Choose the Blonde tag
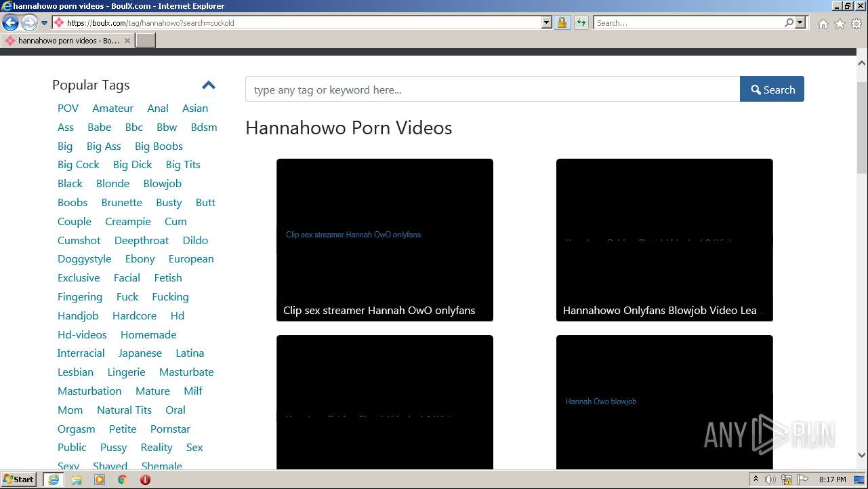Screen dimensions: 868x489 pos(113,184)
